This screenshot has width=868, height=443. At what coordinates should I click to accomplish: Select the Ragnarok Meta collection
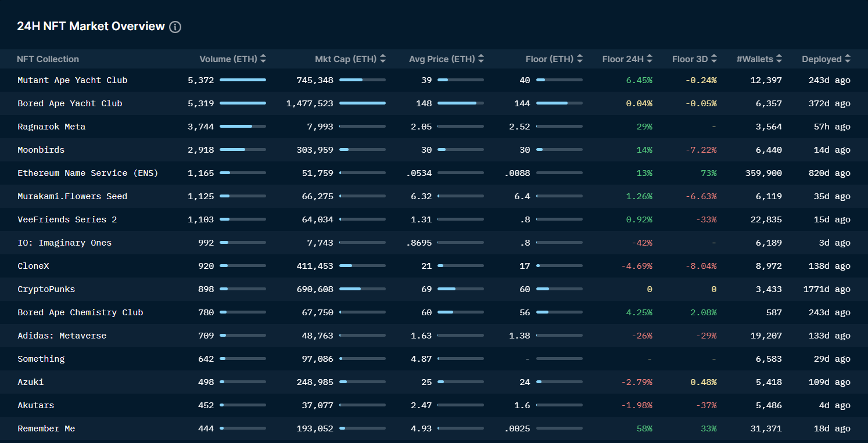point(51,127)
